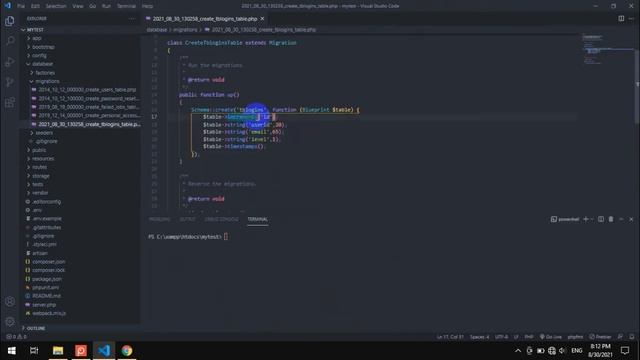Create a new terminal with plus icon
This screenshot has height=360, width=640.
[x=586, y=219]
